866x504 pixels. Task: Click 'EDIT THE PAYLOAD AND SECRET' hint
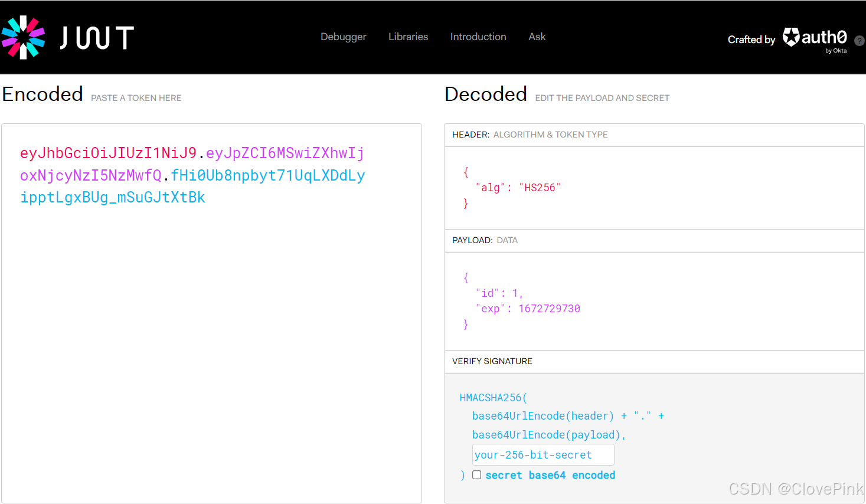(x=602, y=98)
